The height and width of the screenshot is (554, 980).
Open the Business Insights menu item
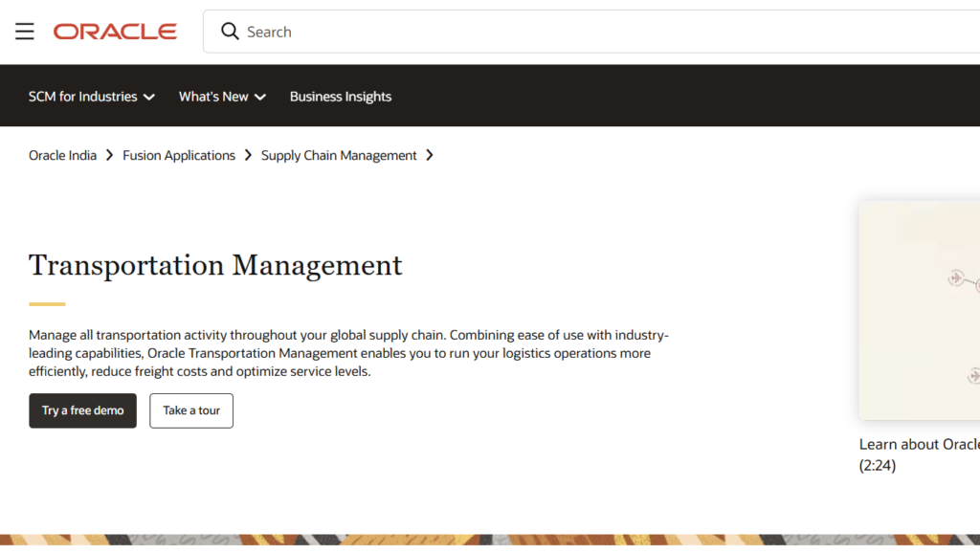340,97
